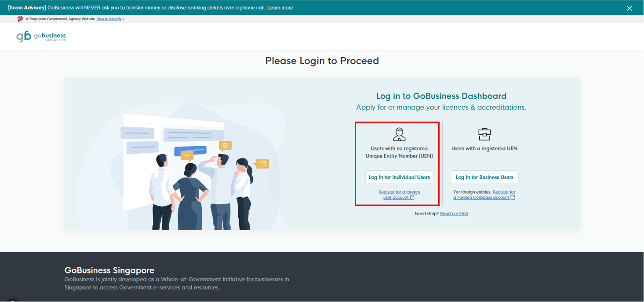The height and width of the screenshot is (302, 644).
Task: Click the external link icon beside Foreign Corppass account
Action: coord(513,198)
